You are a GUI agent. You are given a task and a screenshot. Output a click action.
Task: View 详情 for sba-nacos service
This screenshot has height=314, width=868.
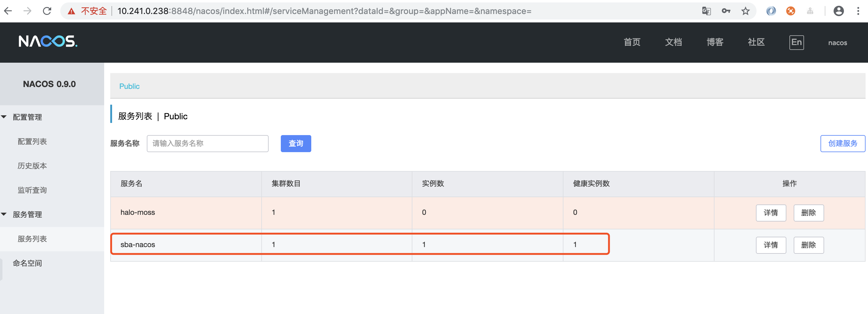771,245
